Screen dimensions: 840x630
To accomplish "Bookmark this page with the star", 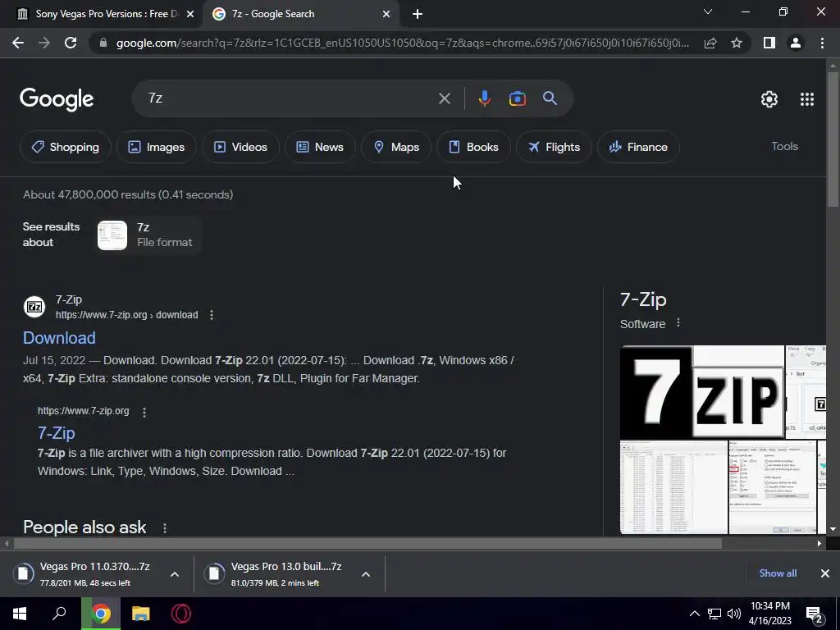I will tap(737, 43).
